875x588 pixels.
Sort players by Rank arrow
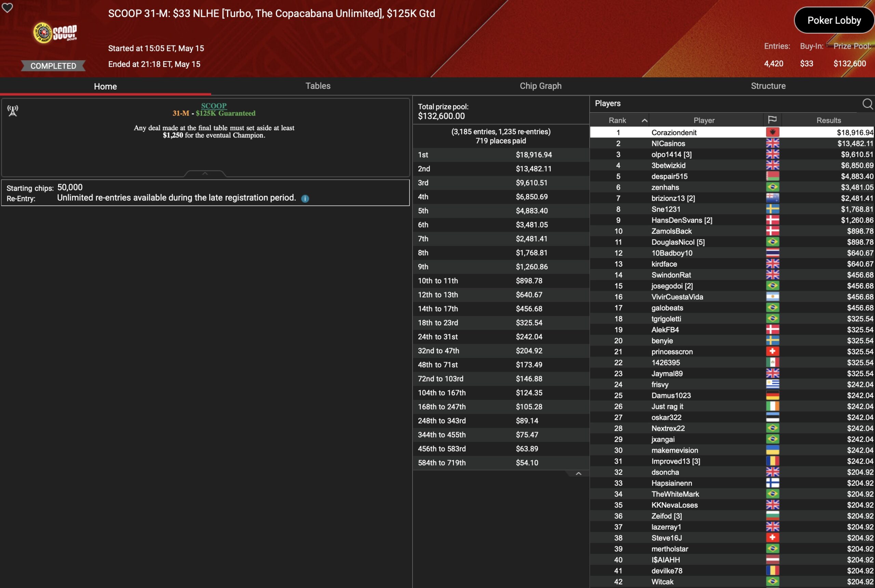(644, 120)
